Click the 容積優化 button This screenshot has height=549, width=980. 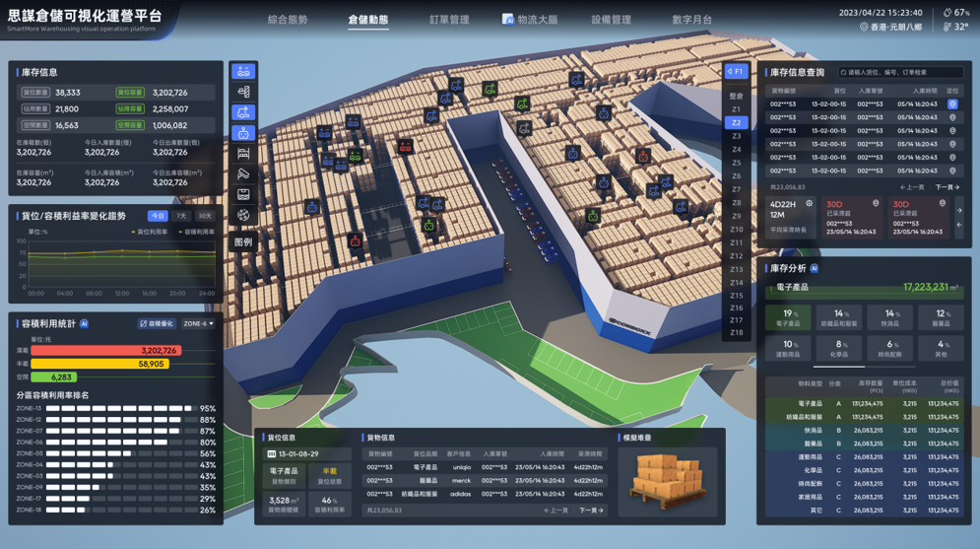point(157,324)
